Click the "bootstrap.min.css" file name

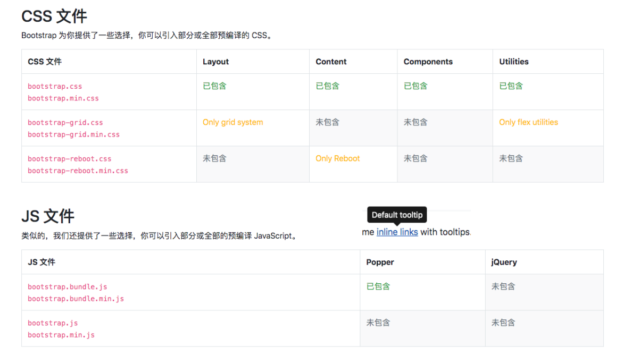[63, 98]
